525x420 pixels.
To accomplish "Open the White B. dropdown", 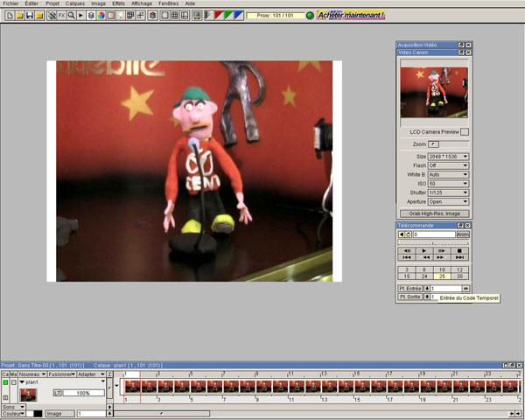I will coord(448,174).
